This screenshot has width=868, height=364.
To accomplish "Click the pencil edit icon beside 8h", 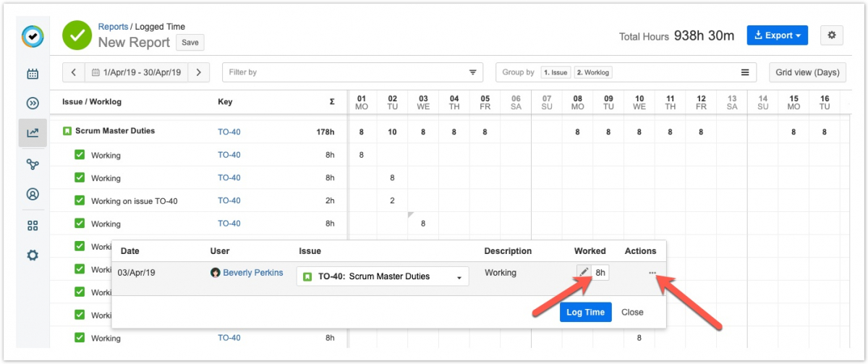I will tap(584, 273).
